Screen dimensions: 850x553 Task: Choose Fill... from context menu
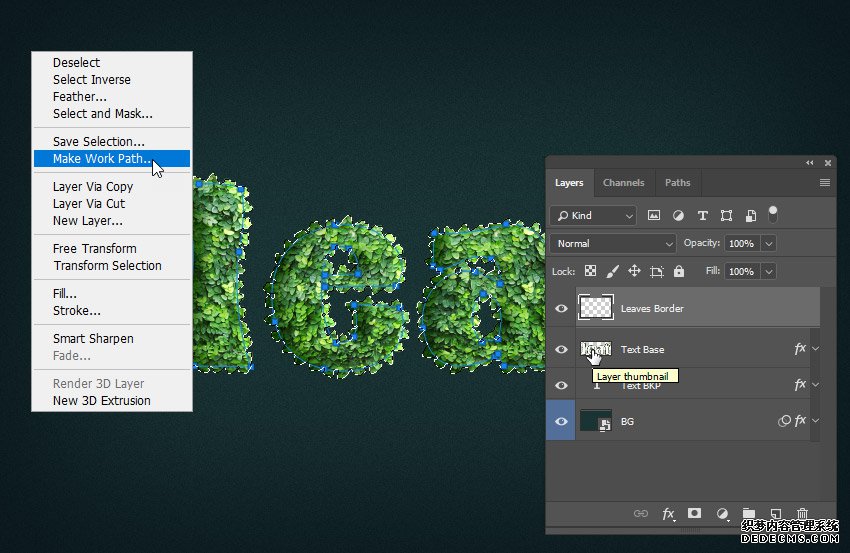point(112,294)
